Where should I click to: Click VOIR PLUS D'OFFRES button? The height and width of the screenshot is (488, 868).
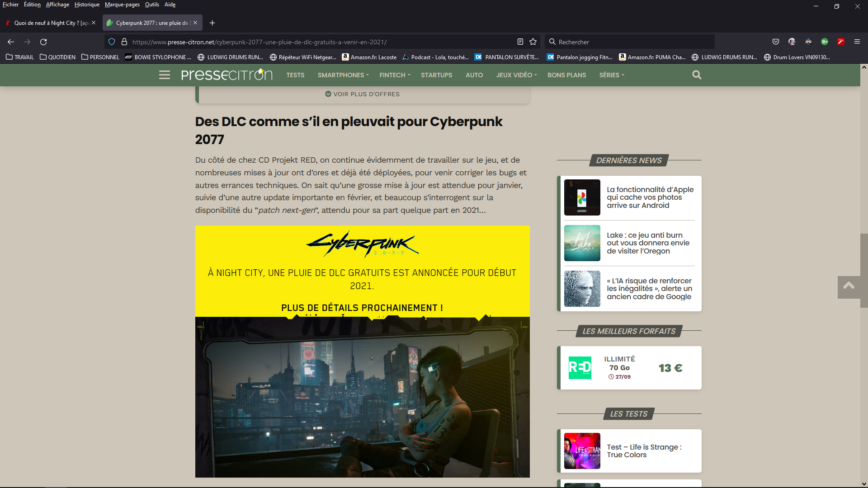(x=362, y=94)
